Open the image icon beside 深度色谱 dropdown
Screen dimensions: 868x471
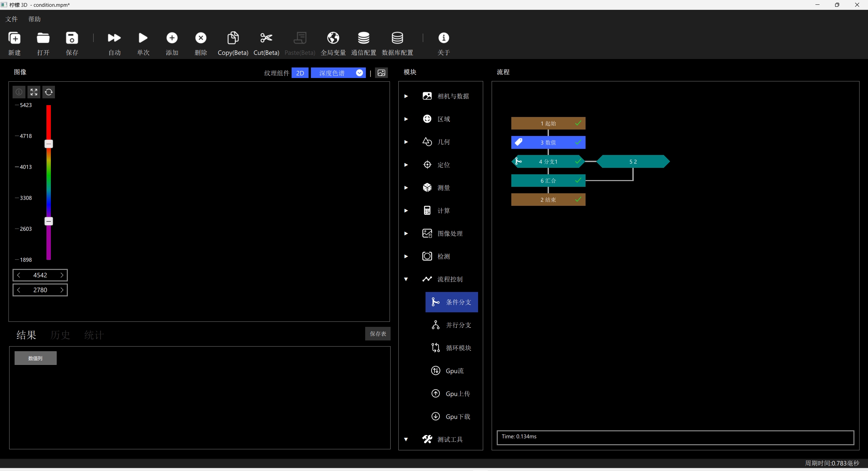tap(381, 73)
